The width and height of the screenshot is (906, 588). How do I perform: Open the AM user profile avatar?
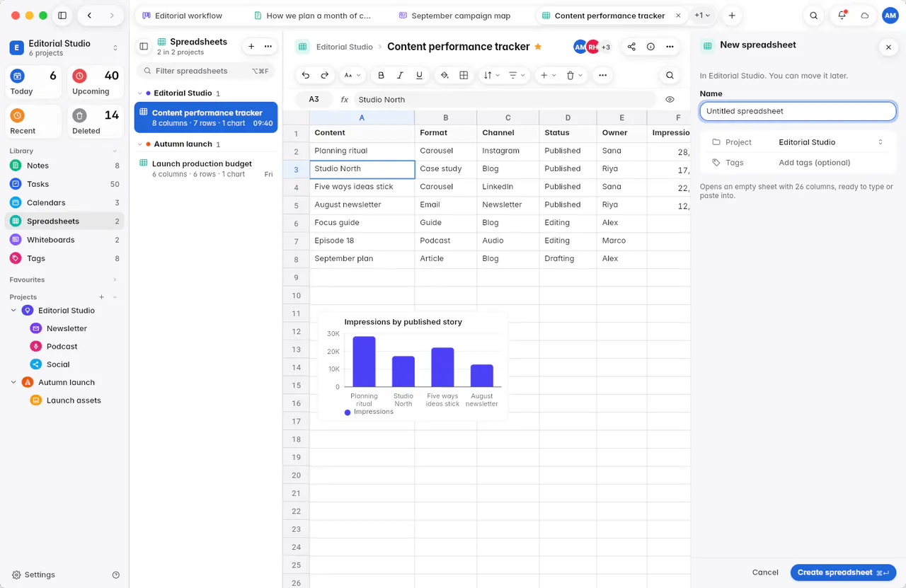click(x=890, y=16)
